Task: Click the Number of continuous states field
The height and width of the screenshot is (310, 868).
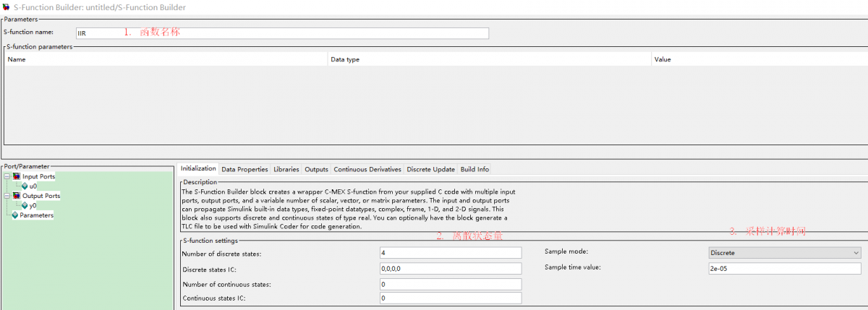Action: (450, 284)
